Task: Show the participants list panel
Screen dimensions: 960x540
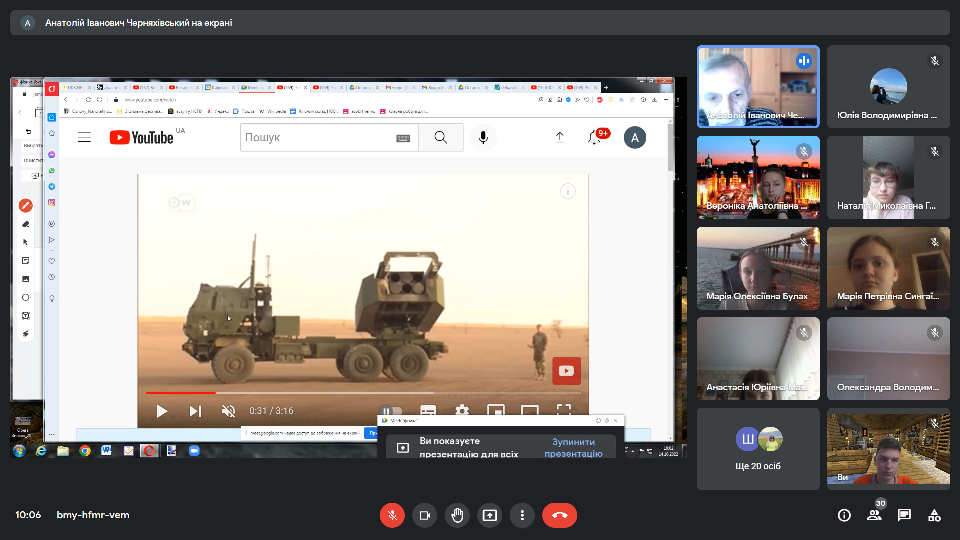Action: pyautogui.click(x=874, y=515)
